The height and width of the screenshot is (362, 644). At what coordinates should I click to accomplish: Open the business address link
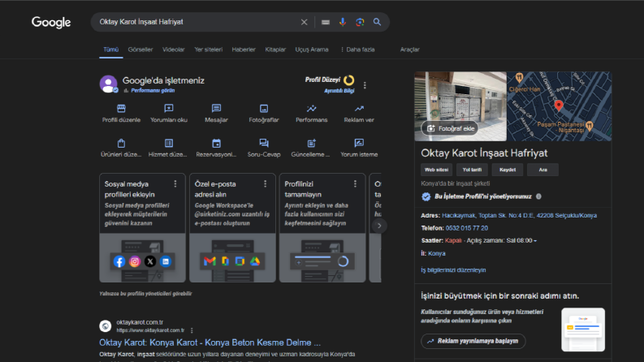click(x=519, y=215)
